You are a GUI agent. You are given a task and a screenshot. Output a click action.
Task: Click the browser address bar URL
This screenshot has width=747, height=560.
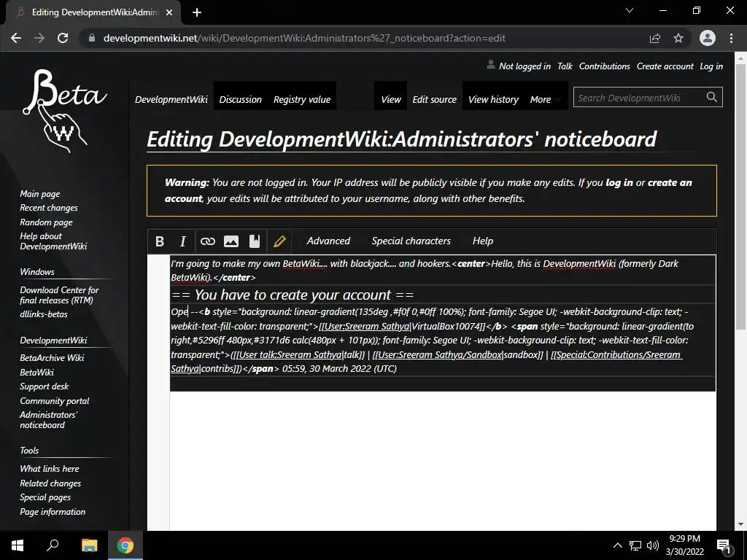tap(304, 38)
